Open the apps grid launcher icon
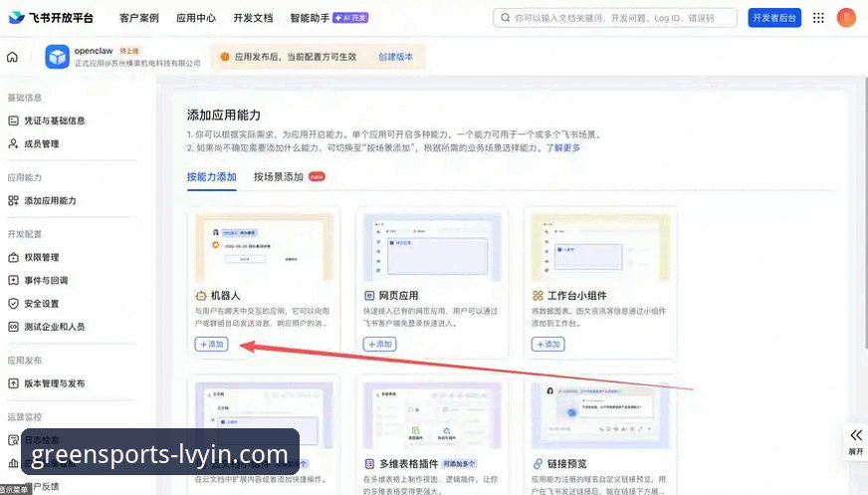Viewport: 868px width, 495px height. tap(818, 18)
